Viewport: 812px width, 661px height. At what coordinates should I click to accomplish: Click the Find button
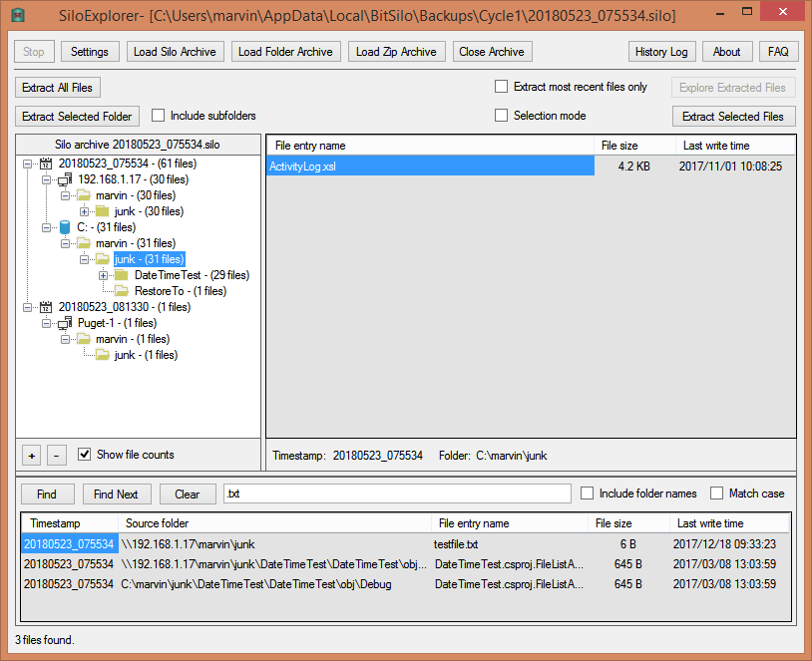point(47,495)
